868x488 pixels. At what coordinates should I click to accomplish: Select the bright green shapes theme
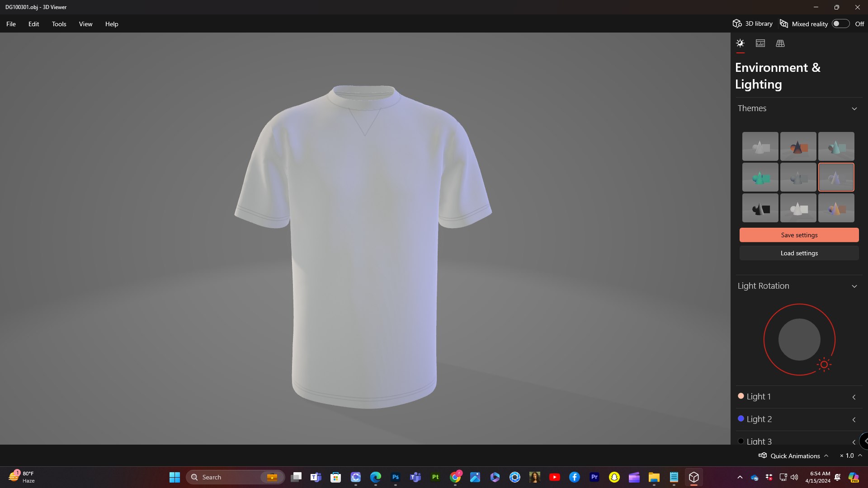[x=760, y=177]
